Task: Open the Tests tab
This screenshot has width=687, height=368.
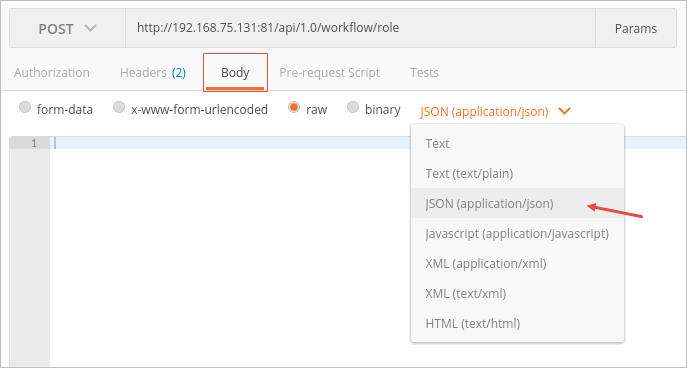Action: click(x=424, y=72)
